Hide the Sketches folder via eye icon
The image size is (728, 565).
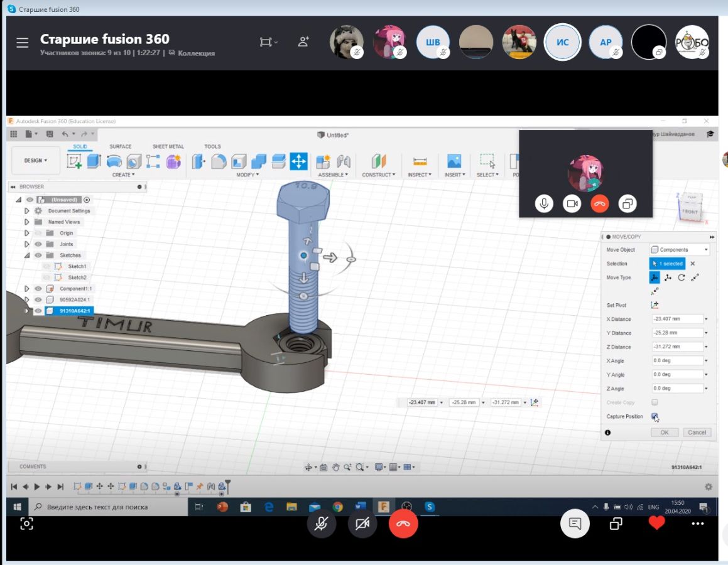(38, 256)
